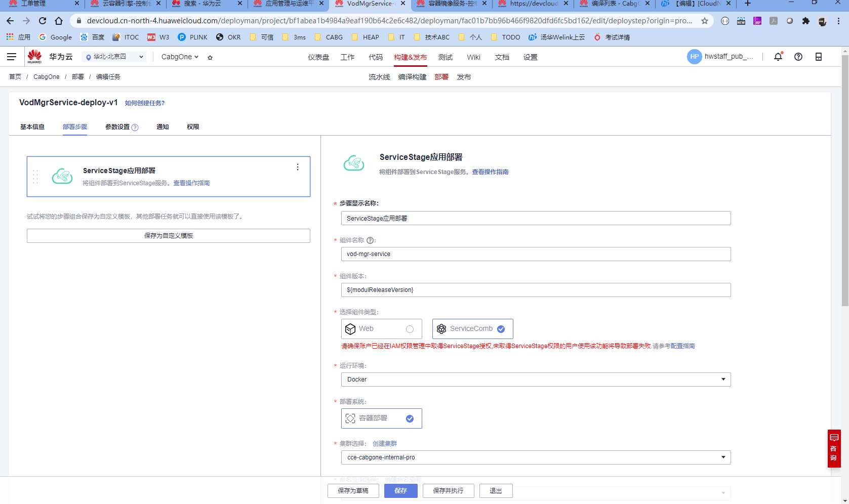Open the 设置 menu item
The height and width of the screenshot is (504, 849).
pyautogui.click(x=531, y=57)
